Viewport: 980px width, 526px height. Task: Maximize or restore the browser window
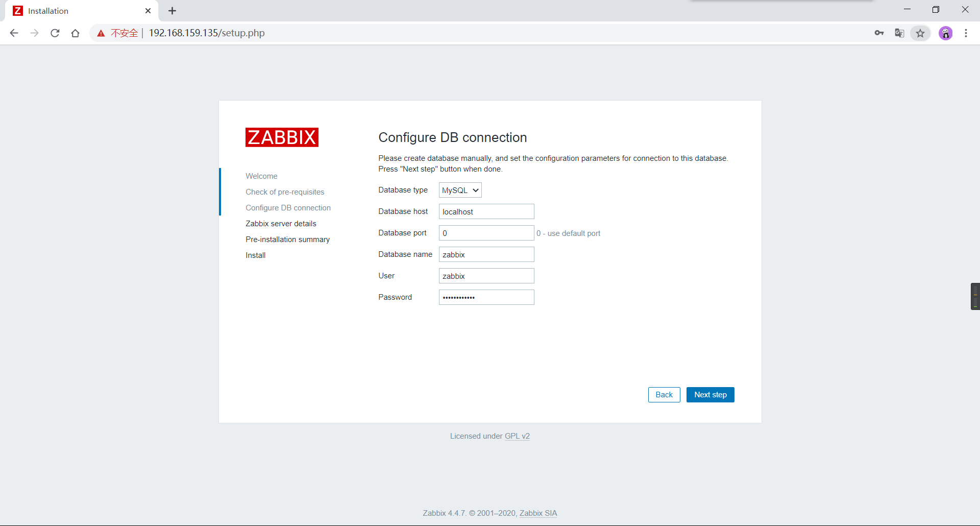[936, 10]
